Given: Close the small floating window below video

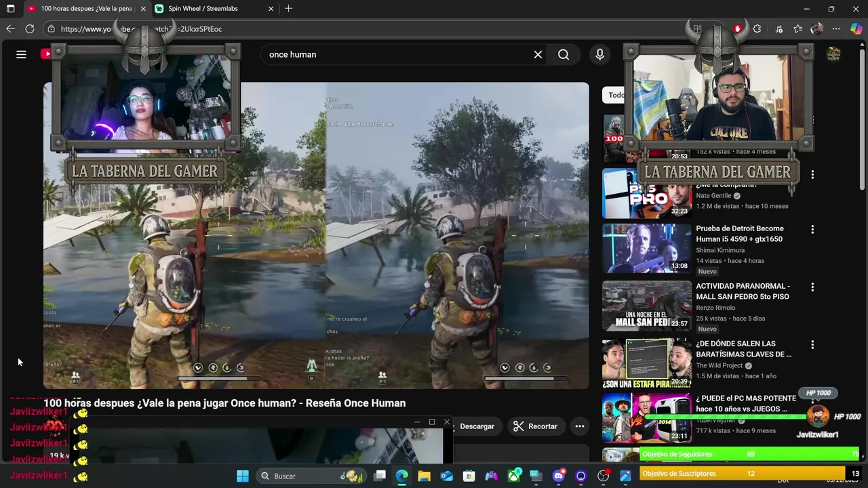Looking at the screenshot, I should [447, 422].
